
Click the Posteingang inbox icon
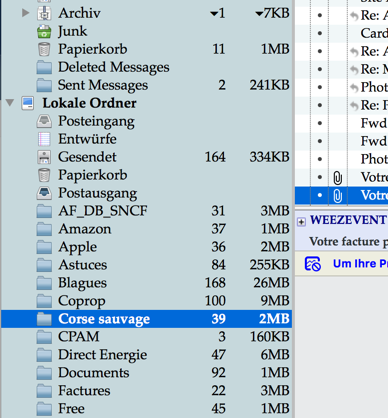point(44,121)
